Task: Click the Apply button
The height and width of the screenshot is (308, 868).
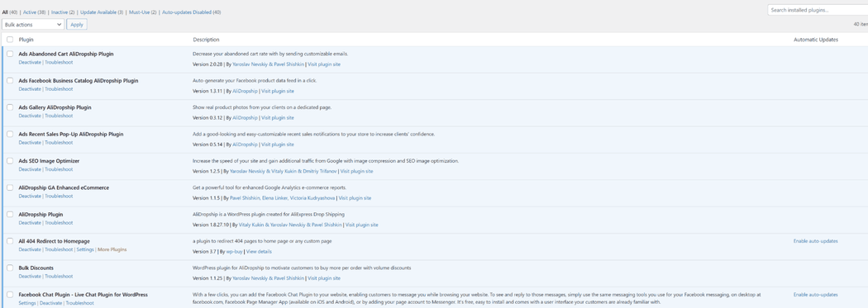Action: (77, 24)
